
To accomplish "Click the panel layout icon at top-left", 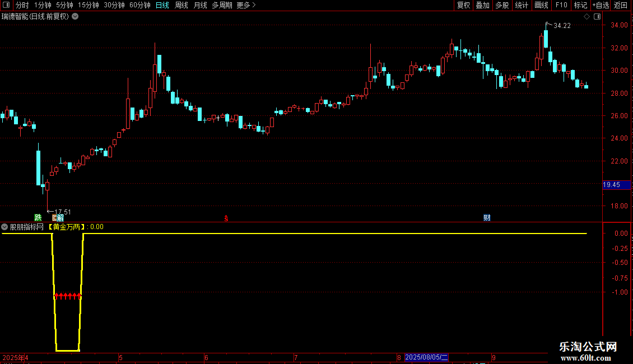I will 6,5.
